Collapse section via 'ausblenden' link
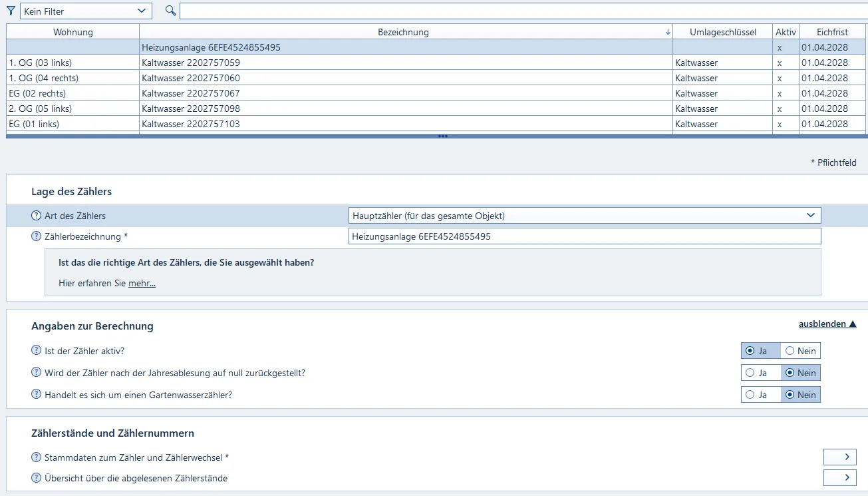The width and height of the screenshot is (868, 496). click(827, 324)
